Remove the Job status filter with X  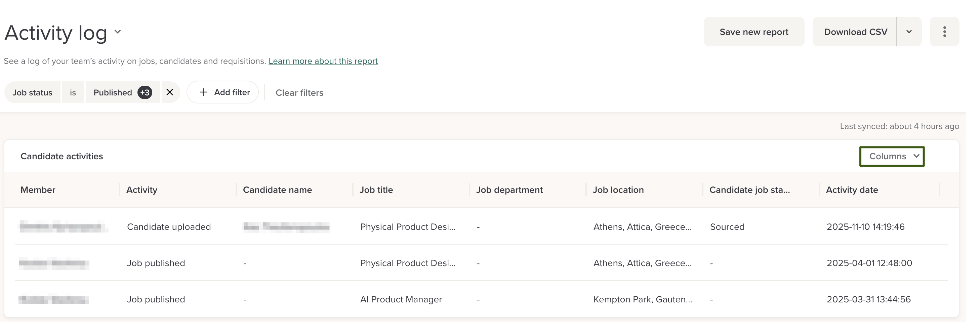pos(170,92)
